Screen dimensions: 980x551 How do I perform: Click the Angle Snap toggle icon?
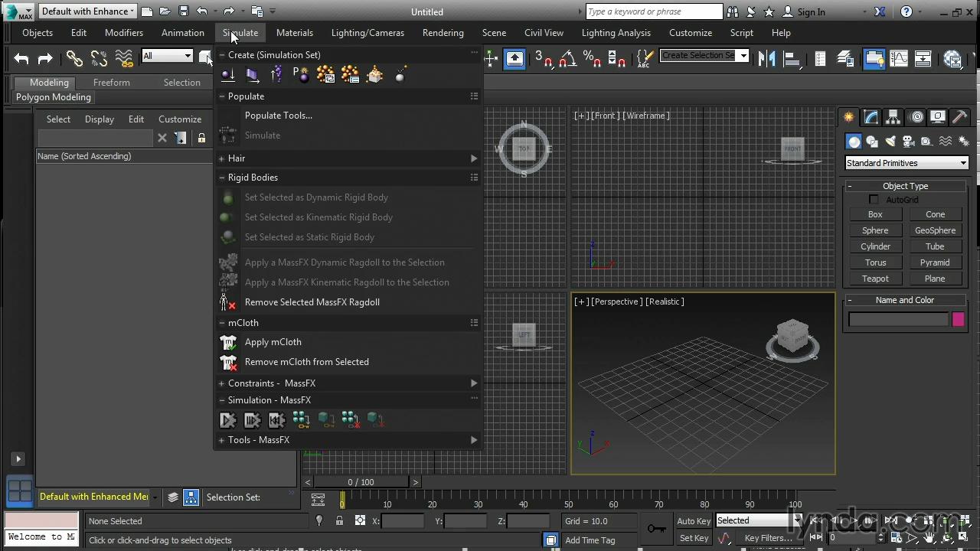[x=567, y=59]
